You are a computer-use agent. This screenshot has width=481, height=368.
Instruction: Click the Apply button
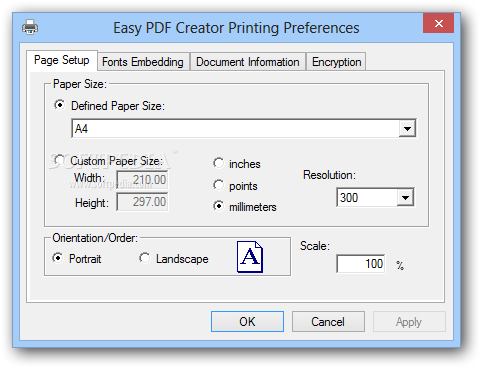[x=409, y=322]
